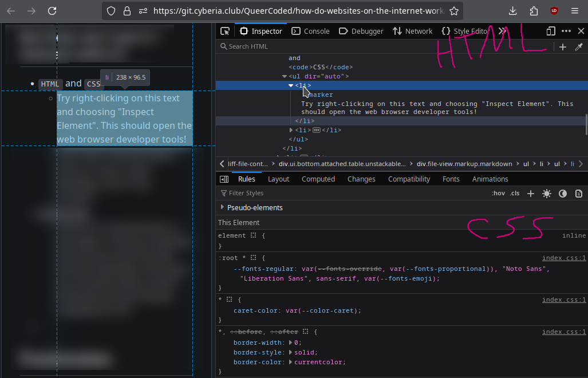Click the browser Back arrow

tap(11, 11)
